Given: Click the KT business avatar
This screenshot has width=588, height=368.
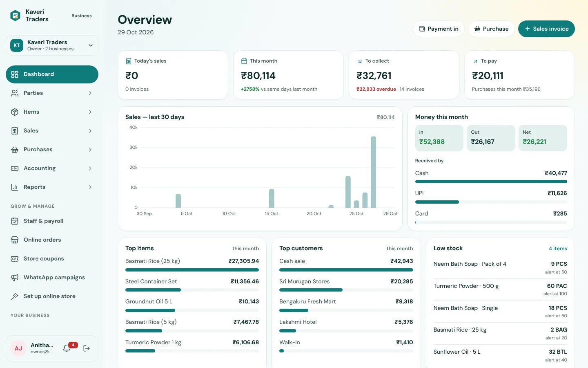Looking at the screenshot, I should click(x=17, y=45).
